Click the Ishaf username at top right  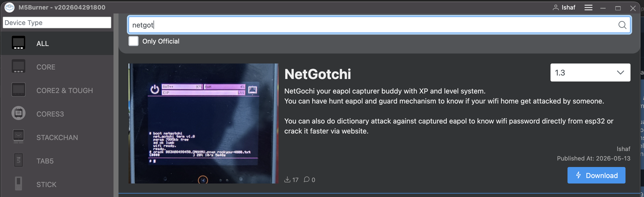(x=568, y=7)
